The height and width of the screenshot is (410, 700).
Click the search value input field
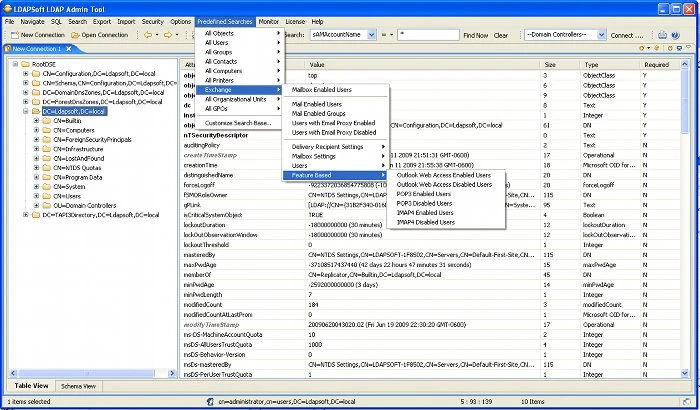(428, 35)
